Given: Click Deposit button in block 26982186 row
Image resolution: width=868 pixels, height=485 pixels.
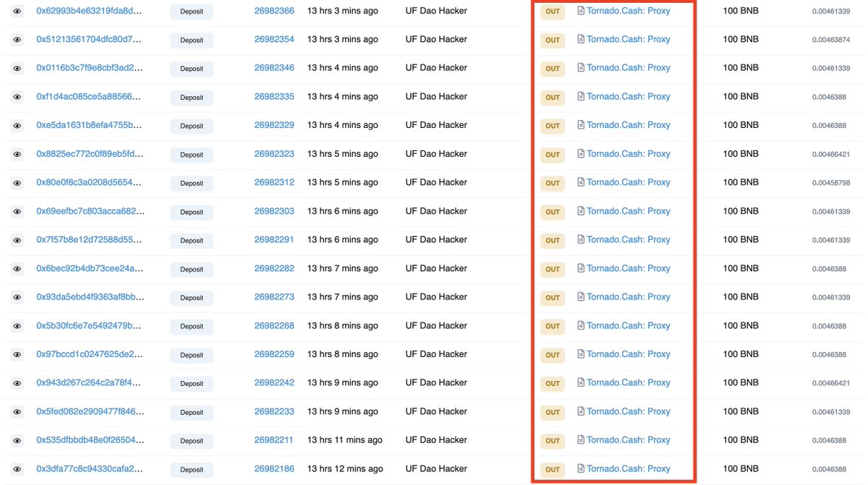Looking at the screenshot, I should (x=192, y=469).
